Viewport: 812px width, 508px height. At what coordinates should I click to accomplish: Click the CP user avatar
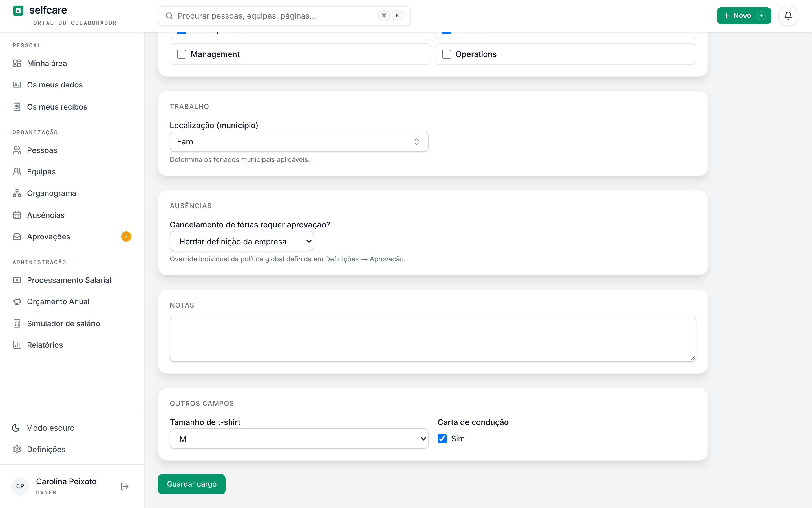coord(20,487)
